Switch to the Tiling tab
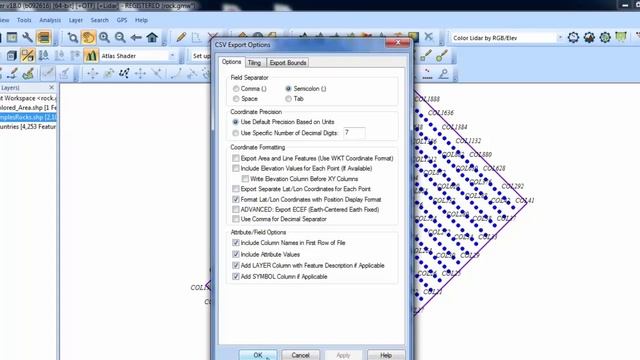The image size is (640, 360). (x=254, y=63)
